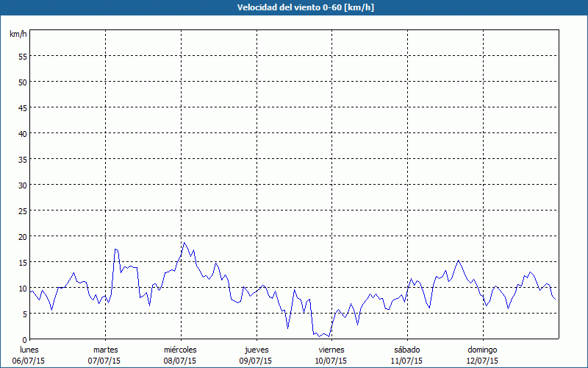Click the wind speed peak on sábado

(x=458, y=261)
